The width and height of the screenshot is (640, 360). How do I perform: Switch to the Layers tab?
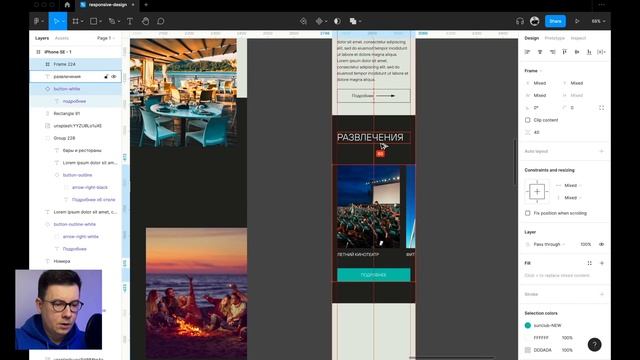42,38
